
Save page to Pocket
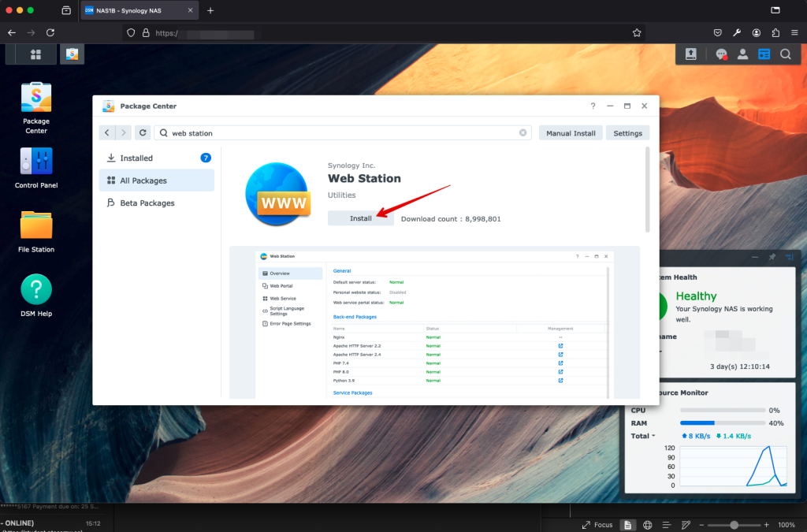pyautogui.click(x=717, y=33)
